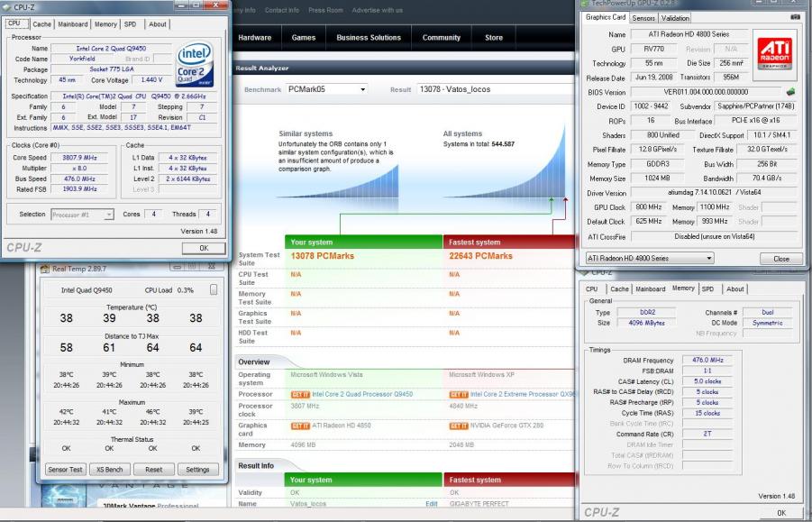This screenshot has width=812, height=522.
Task: Open the Contact Info link at page top
Action: click(x=282, y=10)
